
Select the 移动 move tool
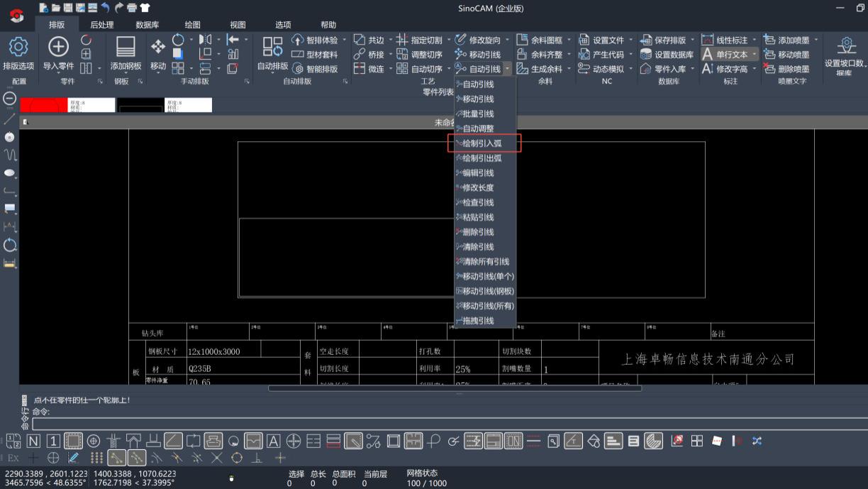(158, 48)
